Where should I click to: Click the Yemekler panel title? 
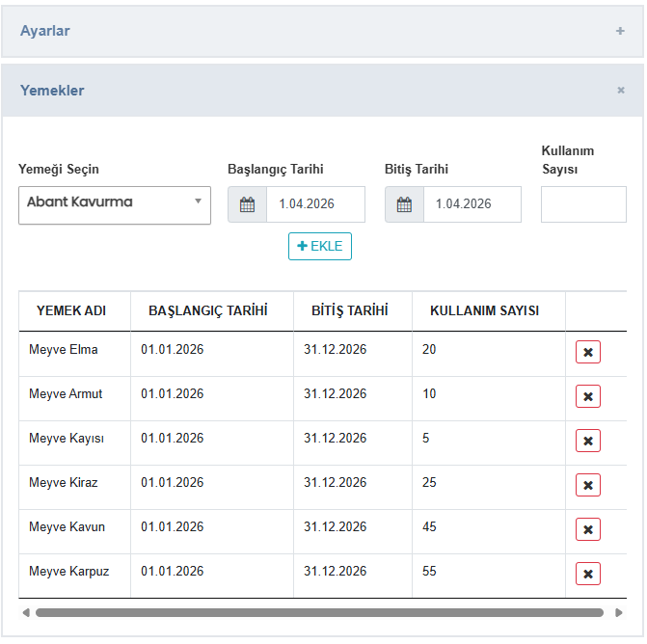[52, 91]
